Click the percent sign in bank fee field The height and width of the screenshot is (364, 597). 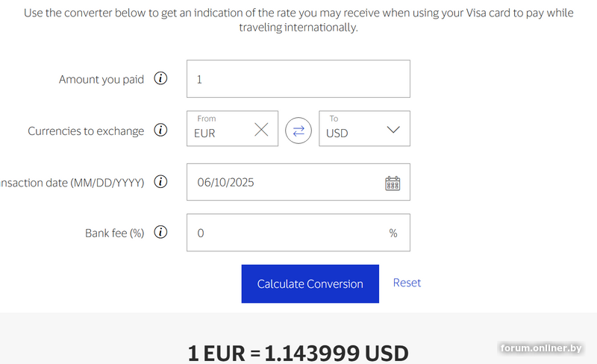tap(393, 233)
